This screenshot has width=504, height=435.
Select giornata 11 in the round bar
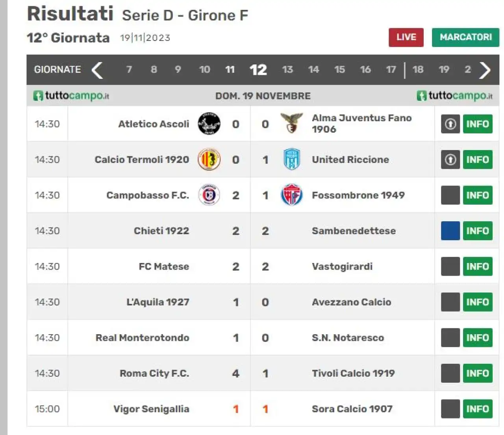(230, 70)
